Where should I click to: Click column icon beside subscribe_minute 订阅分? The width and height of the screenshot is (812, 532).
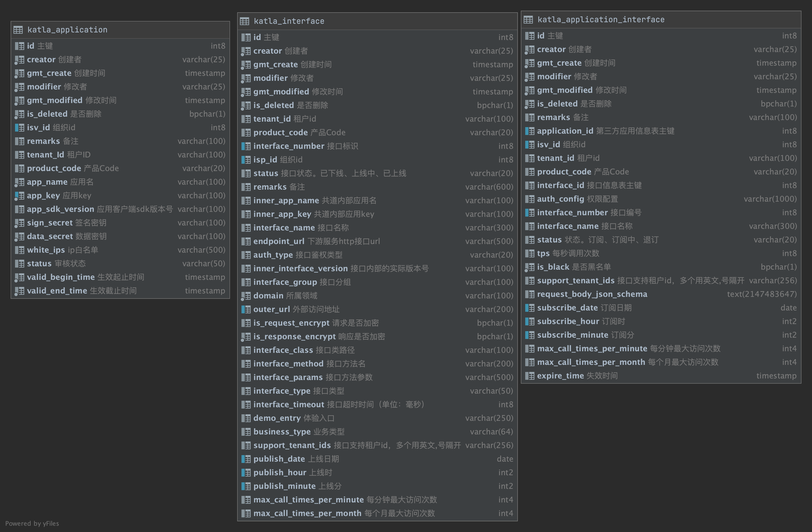(x=530, y=335)
